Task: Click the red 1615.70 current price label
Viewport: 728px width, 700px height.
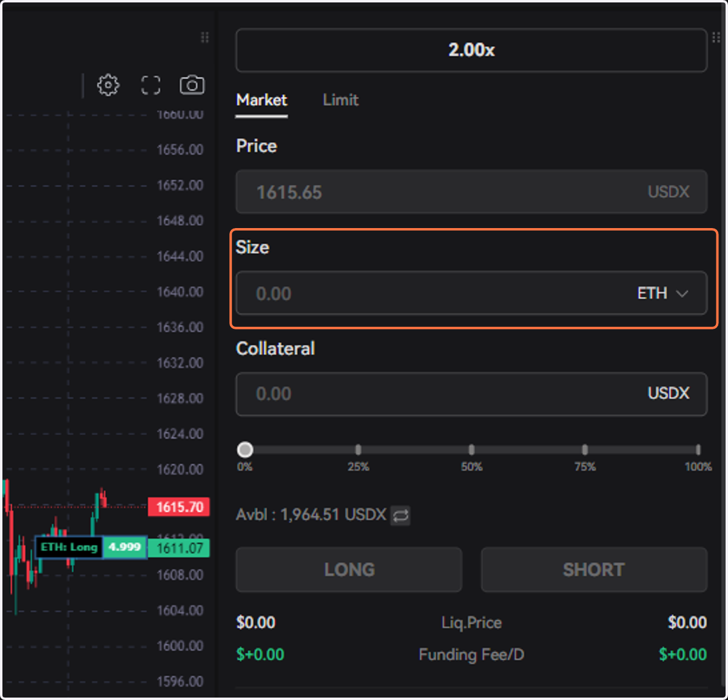Action: coord(180,506)
